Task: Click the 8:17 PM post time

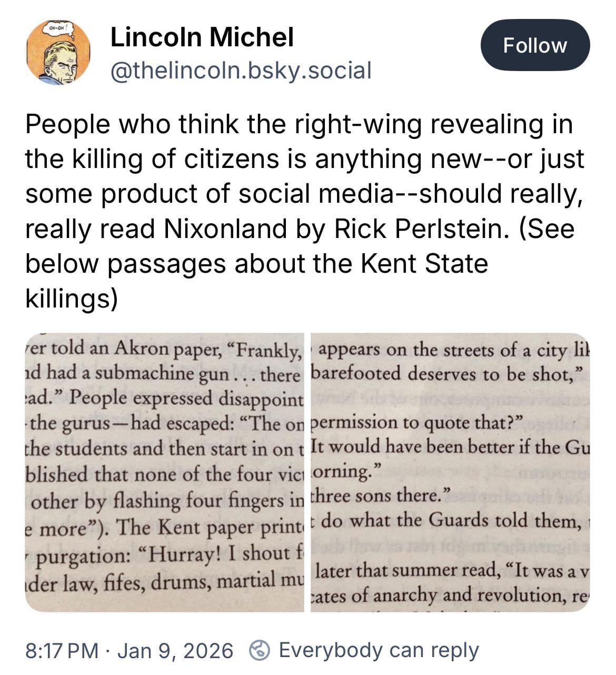Action: tap(62, 651)
